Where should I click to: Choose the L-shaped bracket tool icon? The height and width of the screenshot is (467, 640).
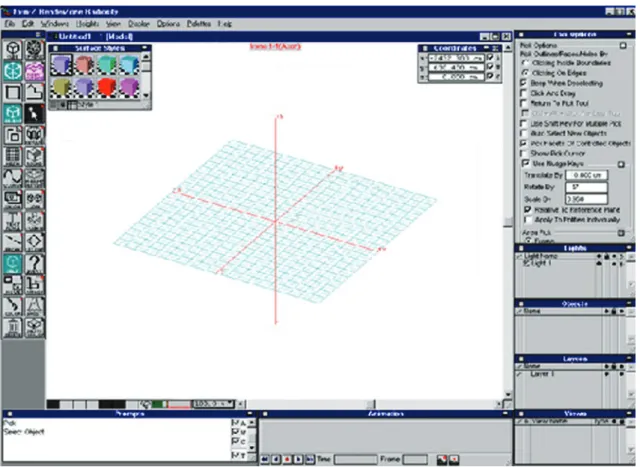pyautogui.click(x=34, y=285)
